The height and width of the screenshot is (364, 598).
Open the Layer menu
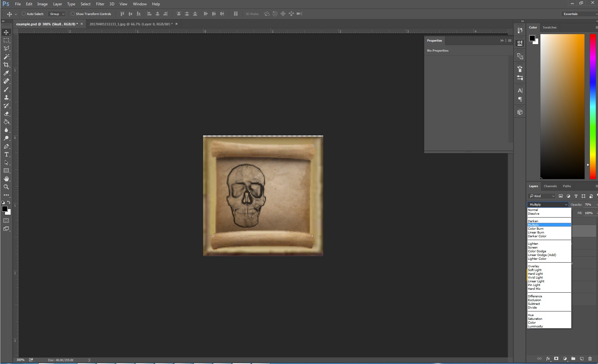(x=57, y=4)
